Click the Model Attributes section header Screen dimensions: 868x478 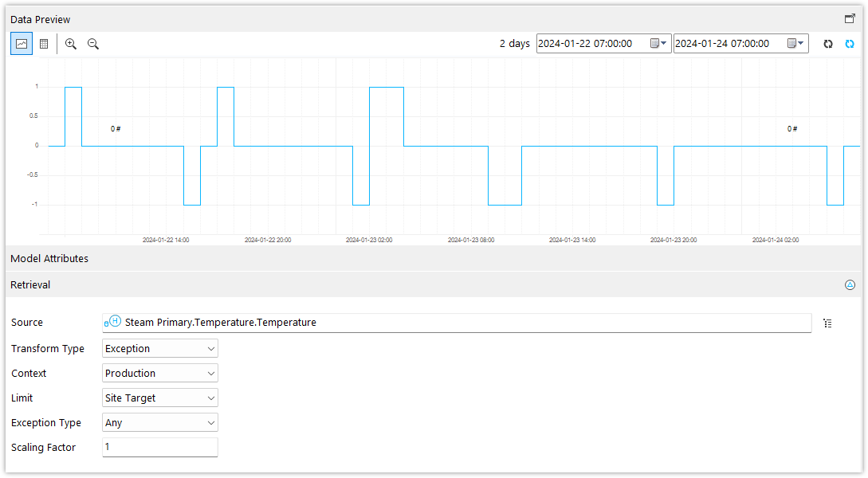tap(49, 258)
